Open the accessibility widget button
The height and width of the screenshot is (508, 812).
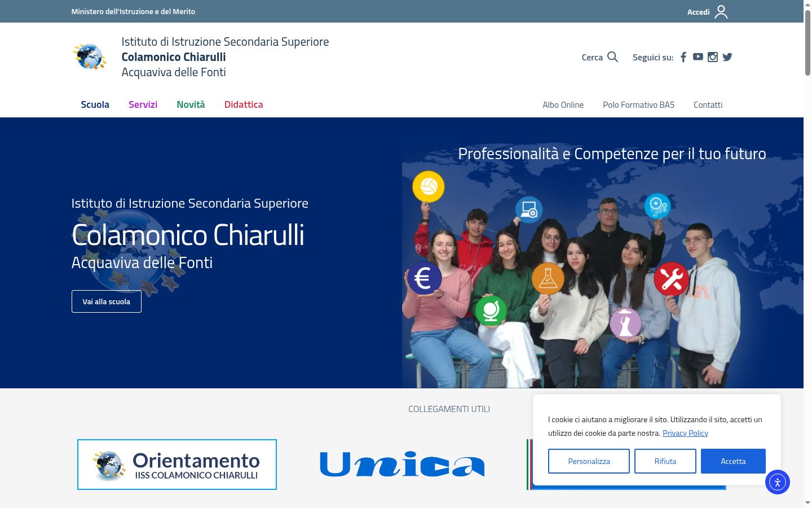778,482
